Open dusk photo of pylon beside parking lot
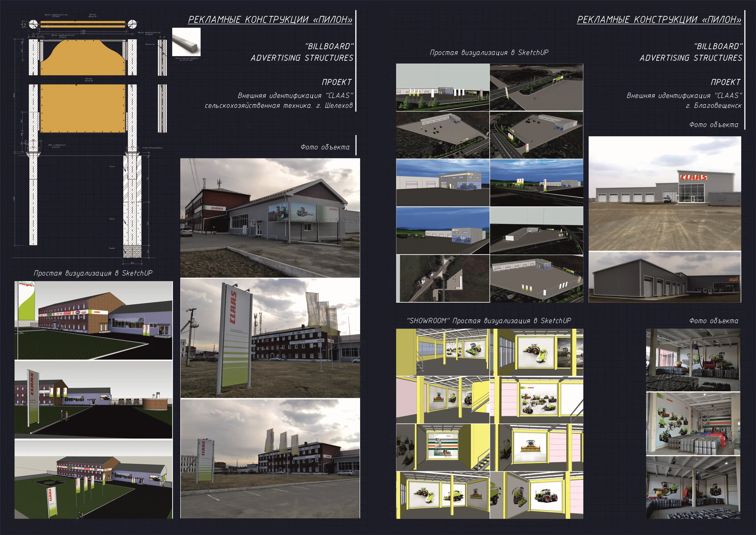Image resolution: width=756 pixels, height=535 pixels. point(270,459)
